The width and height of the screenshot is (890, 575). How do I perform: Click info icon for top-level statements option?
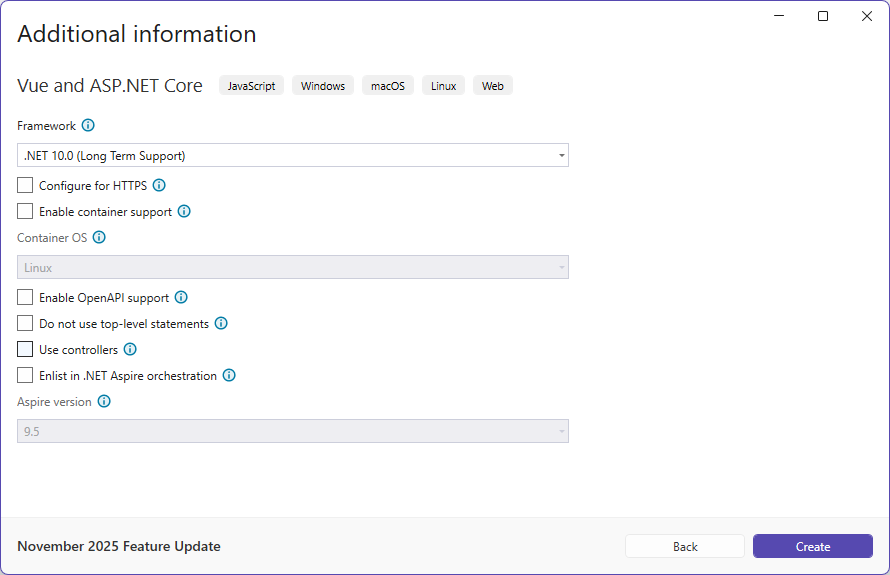coord(221,323)
